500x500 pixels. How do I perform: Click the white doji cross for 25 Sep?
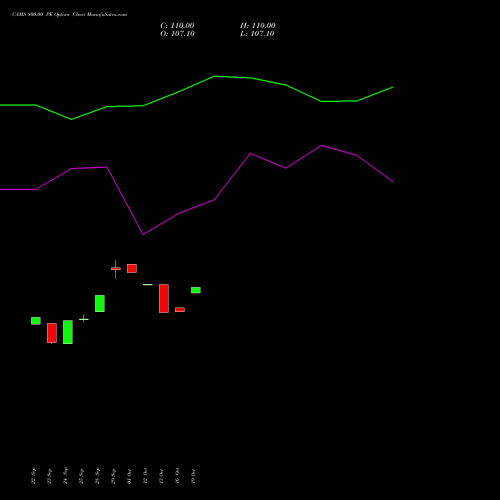pyautogui.click(x=84, y=319)
